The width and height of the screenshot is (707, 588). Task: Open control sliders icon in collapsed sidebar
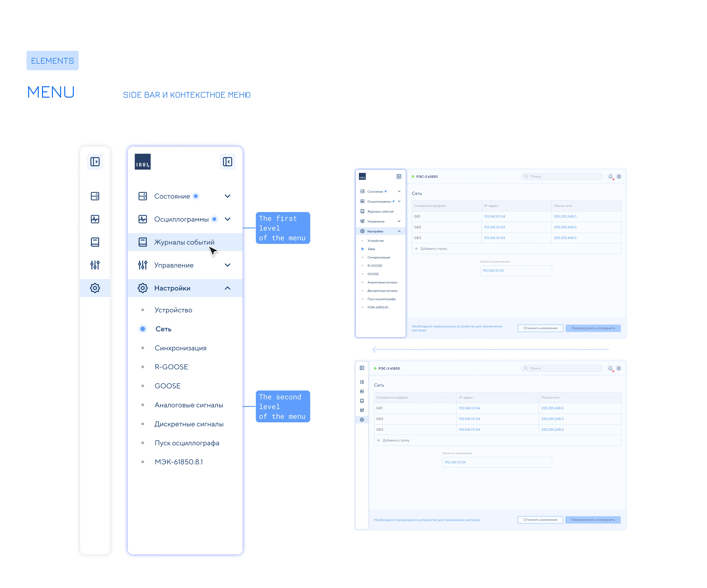(95, 265)
